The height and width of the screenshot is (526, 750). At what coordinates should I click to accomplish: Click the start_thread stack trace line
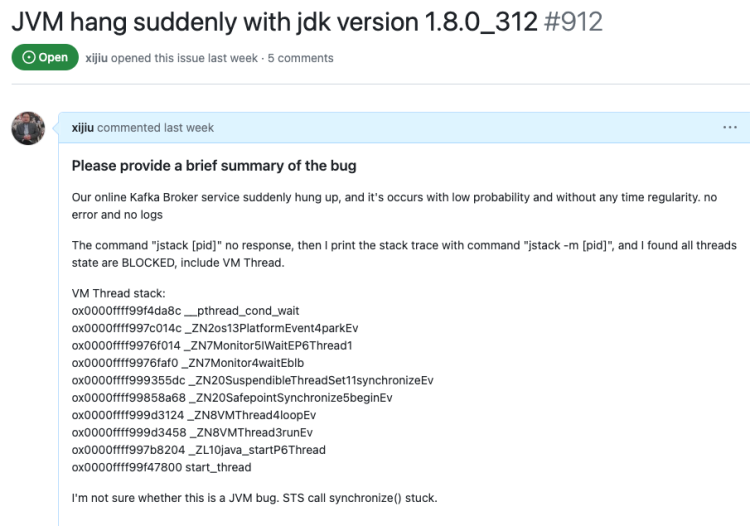tap(161, 467)
